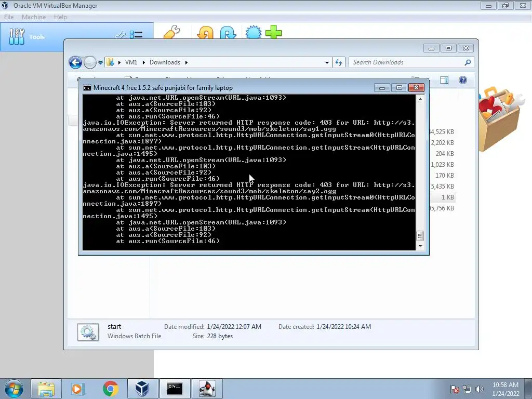Click VirtualBox Add machine green plus
The height and width of the screenshot is (399, 532).
[x=273, y=33]
